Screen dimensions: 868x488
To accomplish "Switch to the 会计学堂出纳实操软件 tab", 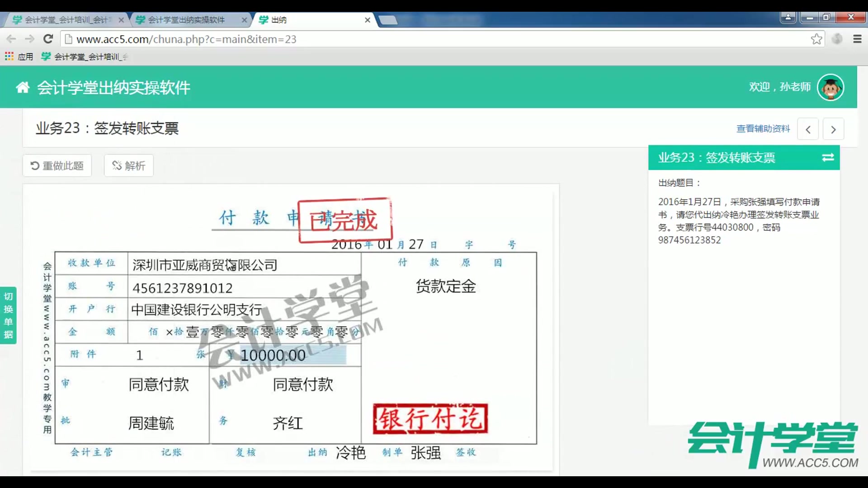I will (185, 20).
